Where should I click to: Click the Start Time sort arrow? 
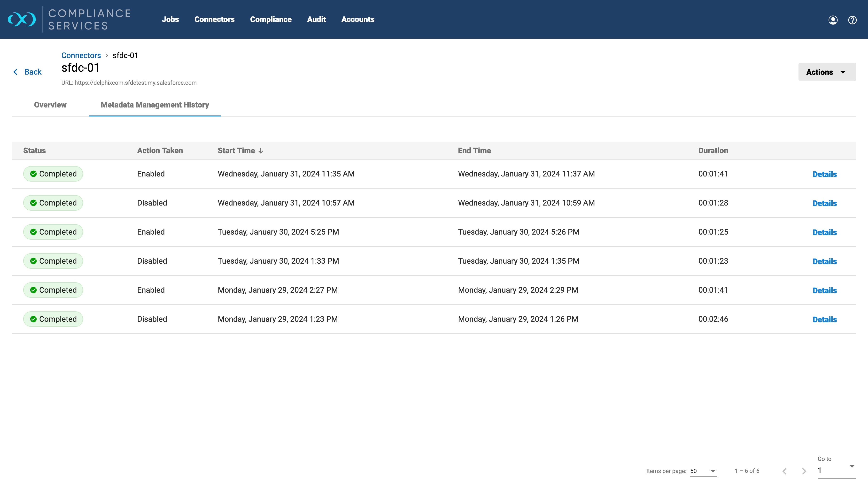[261, 151]
